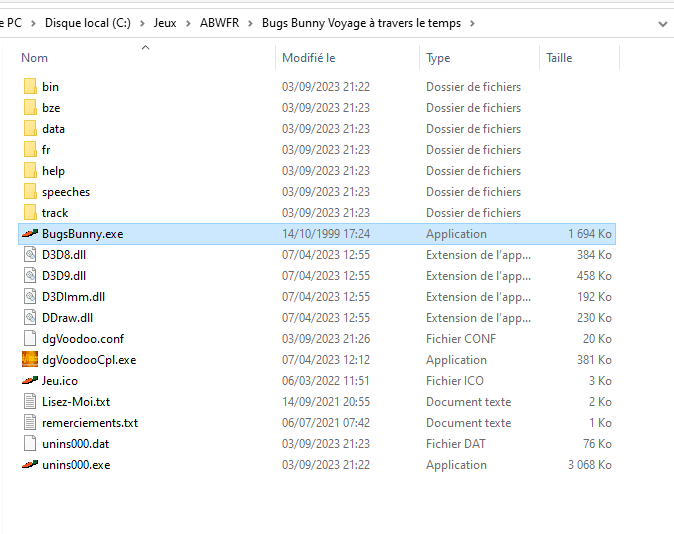Sort by Modifié le column header
This screenshot has height=534, width=674.
coord(308,58)
